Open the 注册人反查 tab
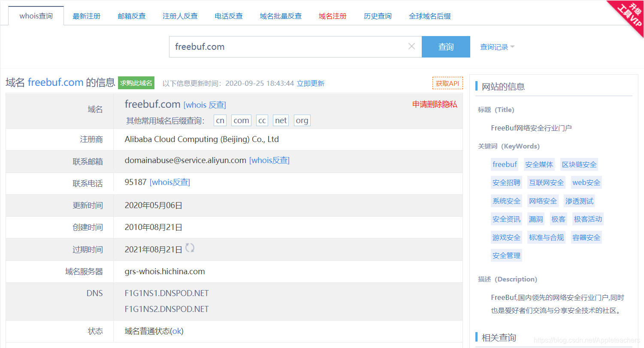The image size is (644, 348). [x=180, y=16]
